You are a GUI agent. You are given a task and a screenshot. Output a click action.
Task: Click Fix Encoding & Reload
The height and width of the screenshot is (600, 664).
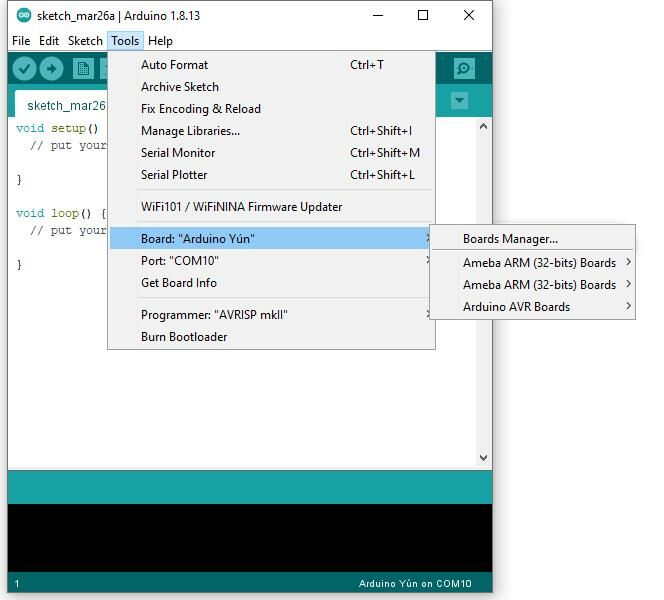pyautogui.click(x=200, y=109)
